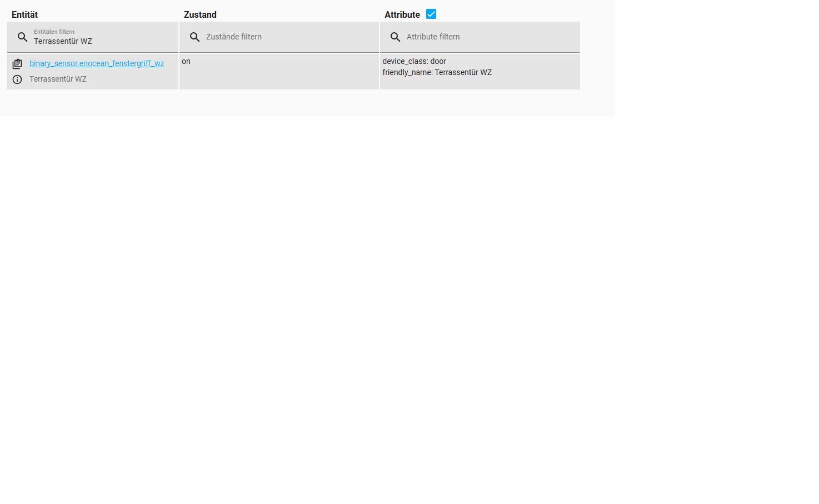Open entity info via the circled i icon
819x504 pixels.
point(17,79)
